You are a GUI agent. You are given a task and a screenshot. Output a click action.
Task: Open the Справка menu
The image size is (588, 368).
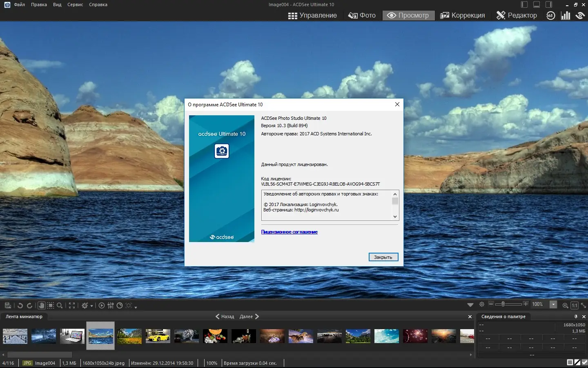click(x=98, y=4)
